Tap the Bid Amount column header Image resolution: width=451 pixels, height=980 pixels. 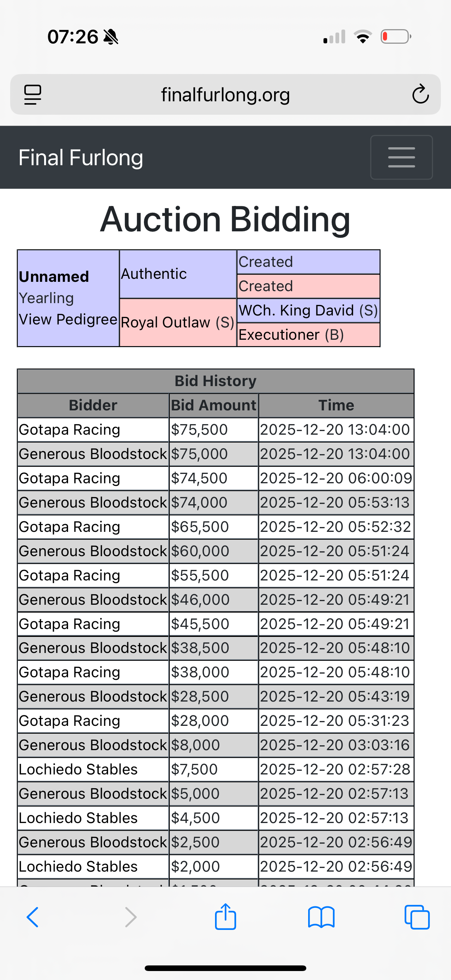[213, 405]
